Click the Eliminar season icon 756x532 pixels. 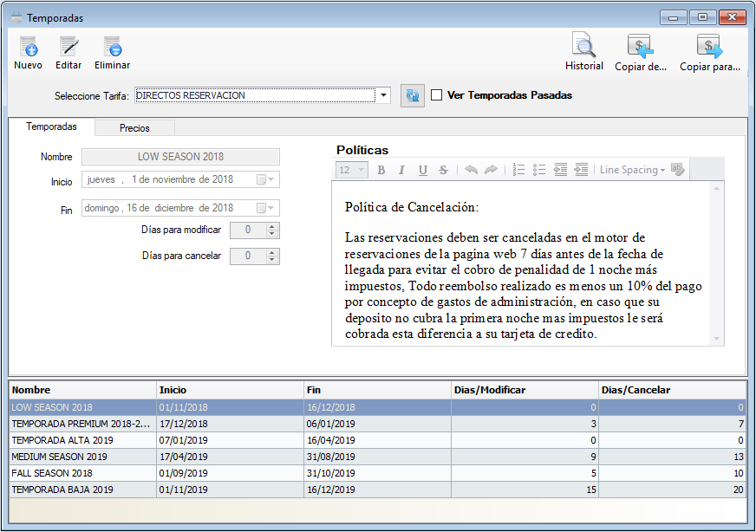[113, 47]
